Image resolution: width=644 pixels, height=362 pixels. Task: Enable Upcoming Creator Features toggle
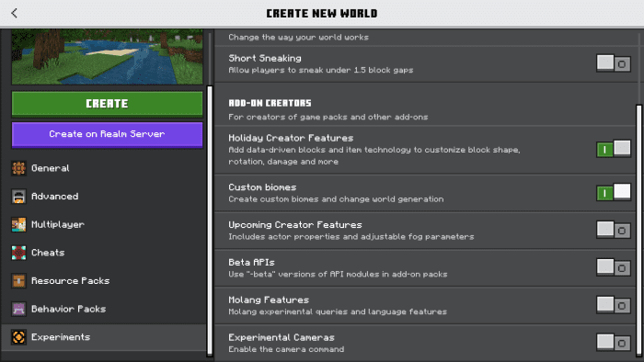tap(614, 230)
